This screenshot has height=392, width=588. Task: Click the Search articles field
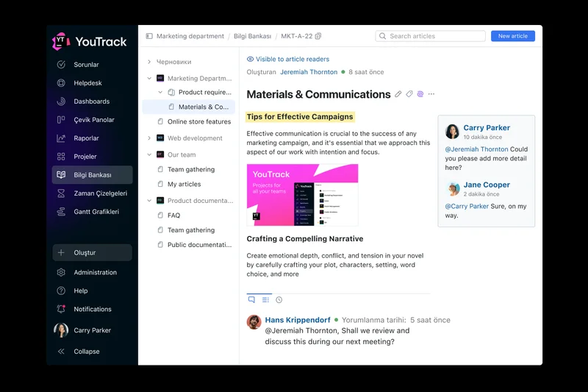431,36
